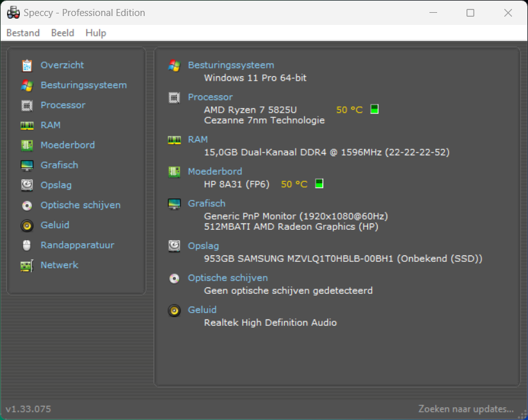The image size is (528, 420).
Task: Click the RAM stick icon in summary panel
Action: 174,140
